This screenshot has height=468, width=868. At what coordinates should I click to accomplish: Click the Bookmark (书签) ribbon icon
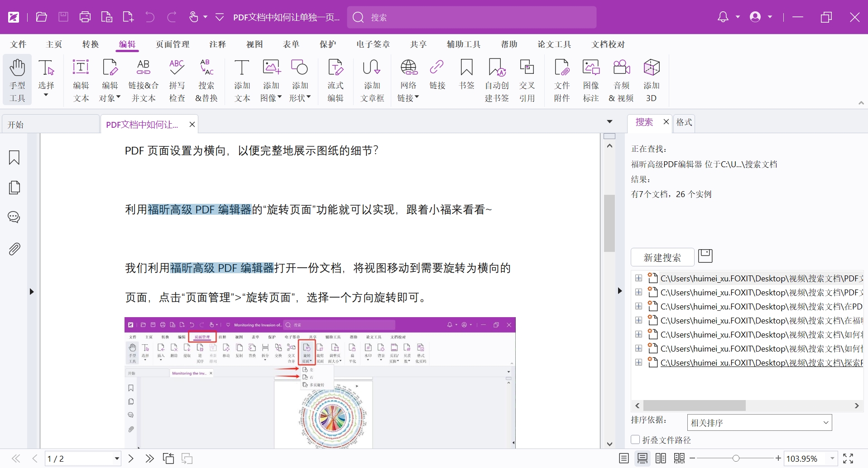coord(466,75)
